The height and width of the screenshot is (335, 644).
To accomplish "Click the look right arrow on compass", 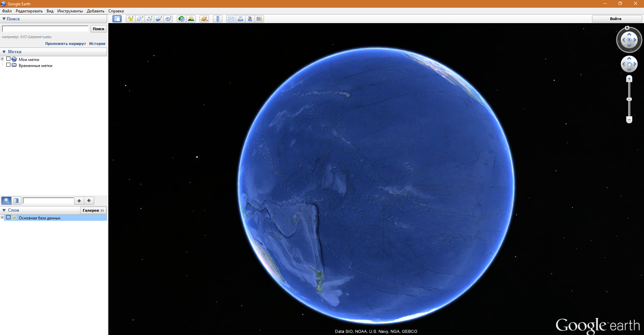I will coord(635,40).
